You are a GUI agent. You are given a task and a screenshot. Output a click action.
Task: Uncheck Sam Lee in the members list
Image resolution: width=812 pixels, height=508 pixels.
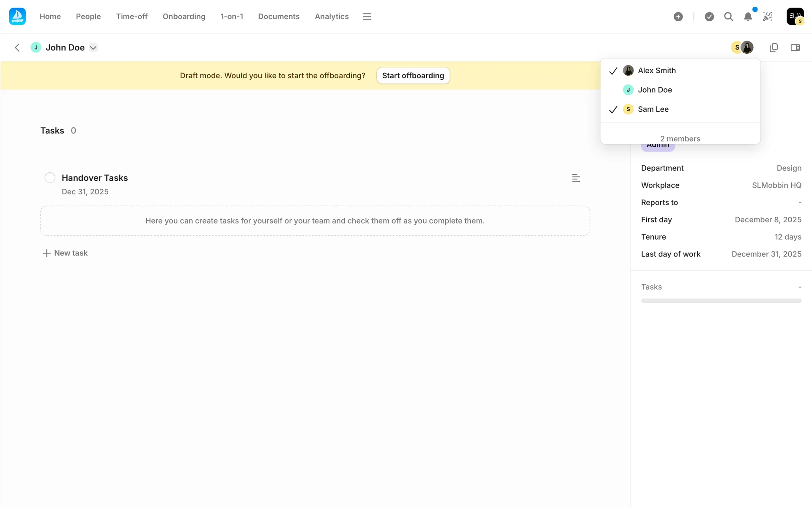click(653, 109)
